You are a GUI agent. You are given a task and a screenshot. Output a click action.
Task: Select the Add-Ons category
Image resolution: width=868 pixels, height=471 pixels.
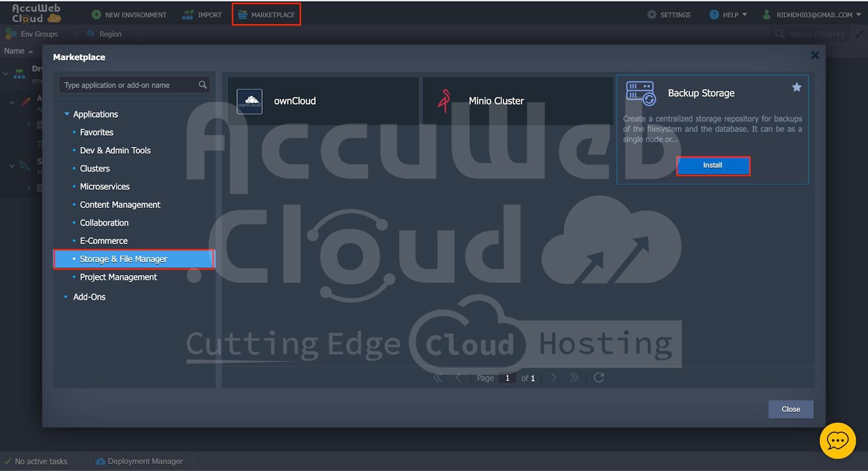coord(89,297)
